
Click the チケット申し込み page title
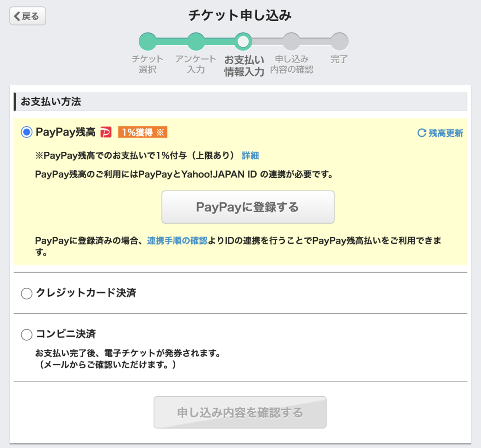point(240,15)
